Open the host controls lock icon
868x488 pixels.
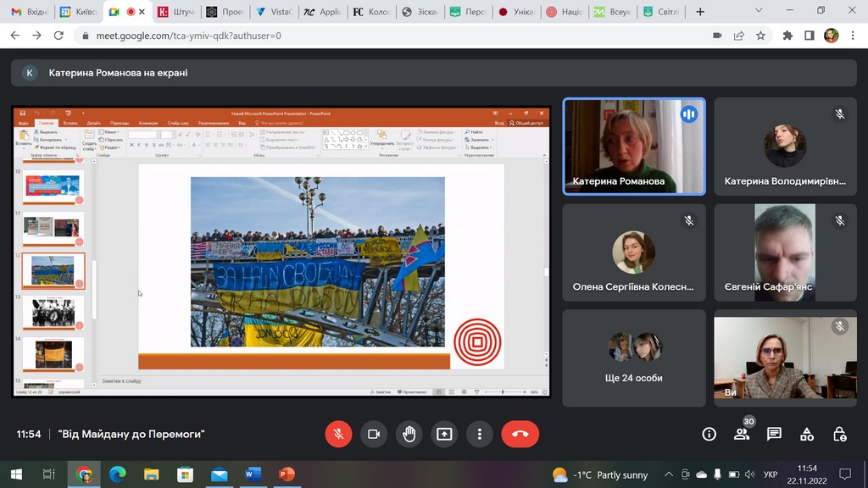tap(839, 434)
